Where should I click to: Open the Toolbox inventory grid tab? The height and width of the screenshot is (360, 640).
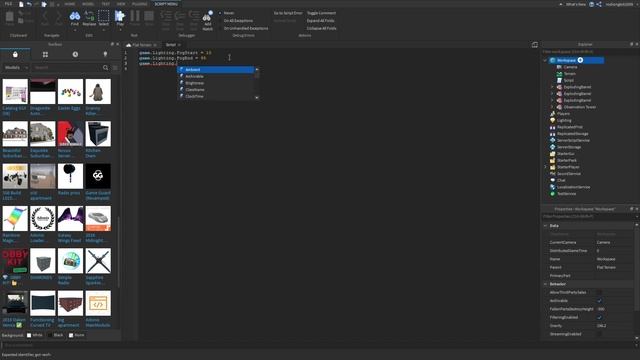(x=45, y=54)
